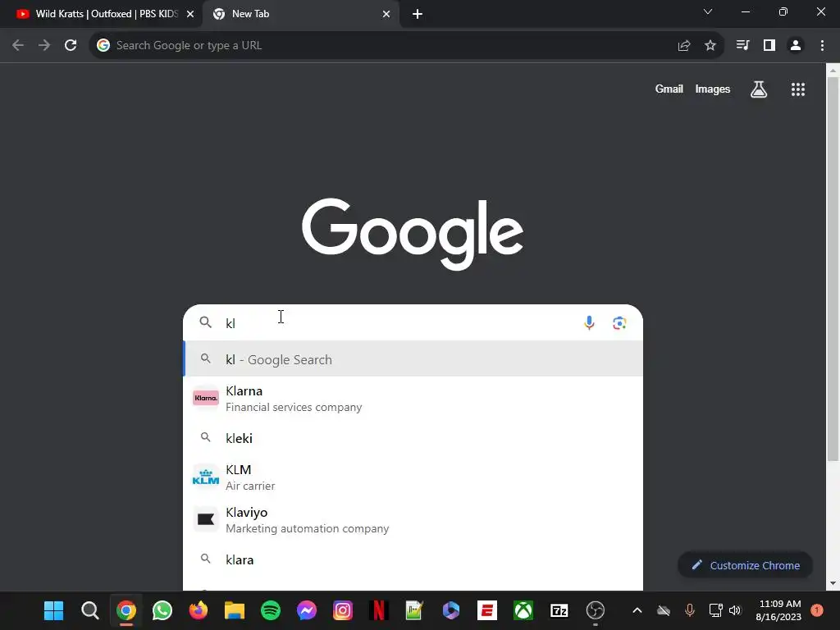Viewport: 840px width, 630px height.
Task: Open the notification badge in the system tray
Action: point(817,610)
